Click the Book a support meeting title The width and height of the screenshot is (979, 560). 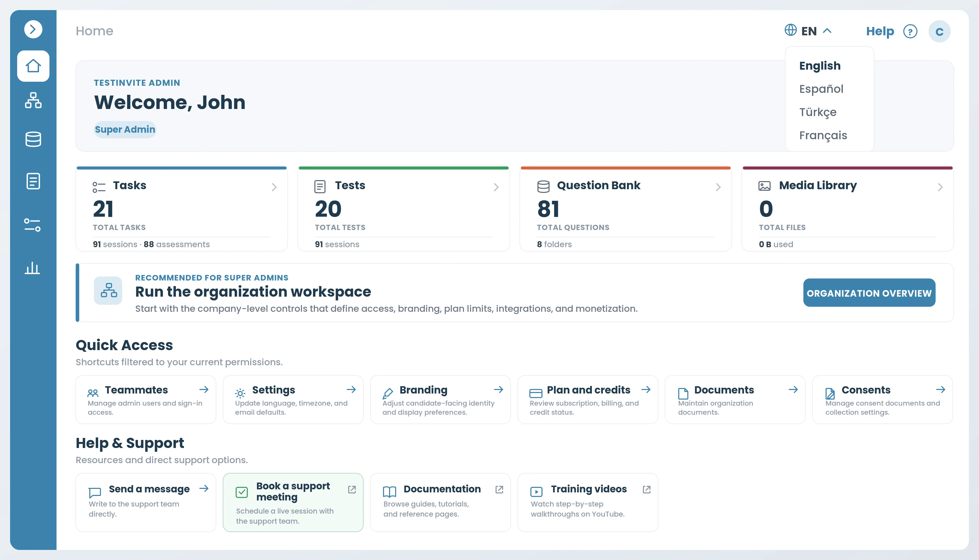[x=293, y=492]
